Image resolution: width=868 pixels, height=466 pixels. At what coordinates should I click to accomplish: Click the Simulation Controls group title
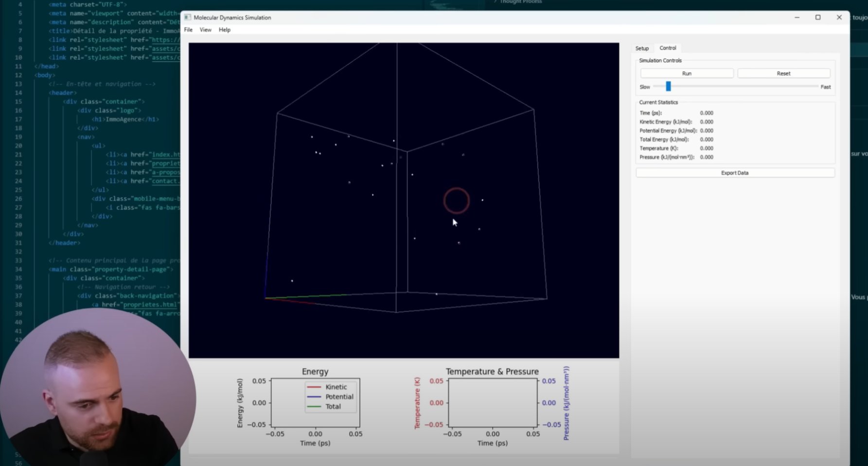tap(660, 60)
